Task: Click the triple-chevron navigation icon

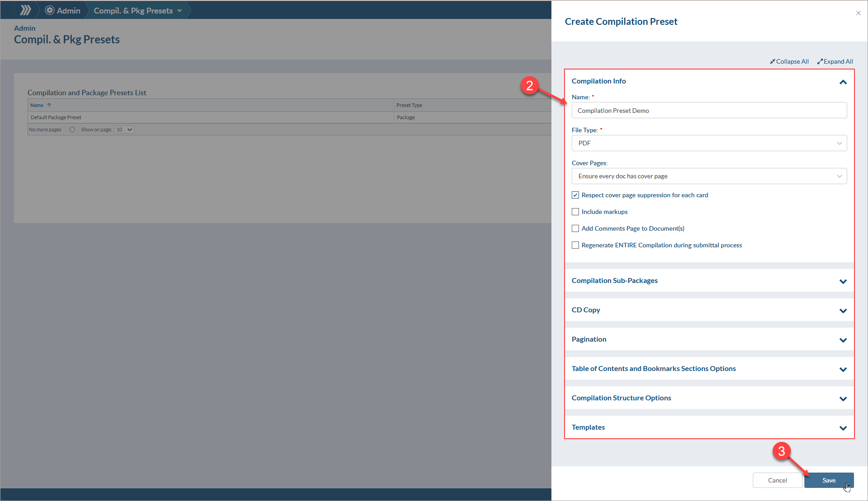Action: (26, 10)
